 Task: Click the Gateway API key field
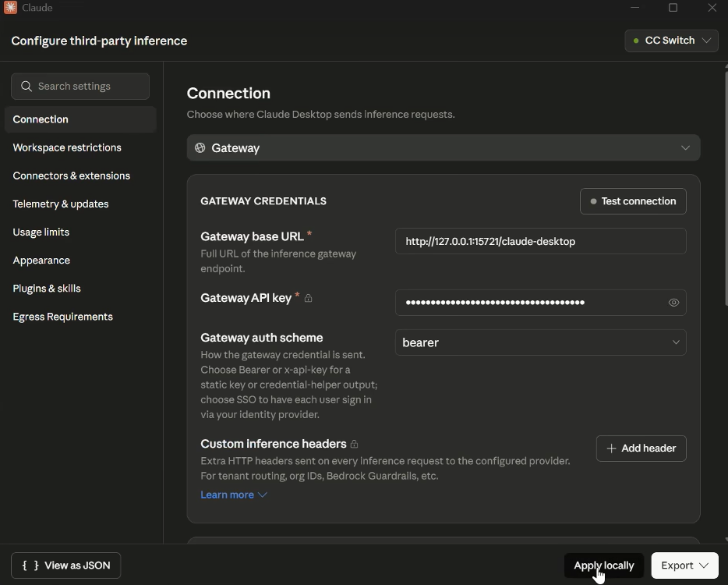coord(540,303)
